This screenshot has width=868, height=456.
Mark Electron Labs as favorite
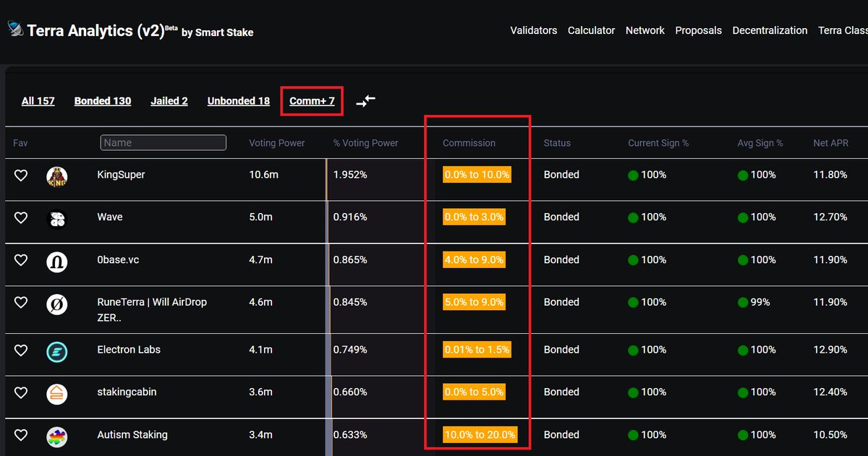click(x=21, y=350)
